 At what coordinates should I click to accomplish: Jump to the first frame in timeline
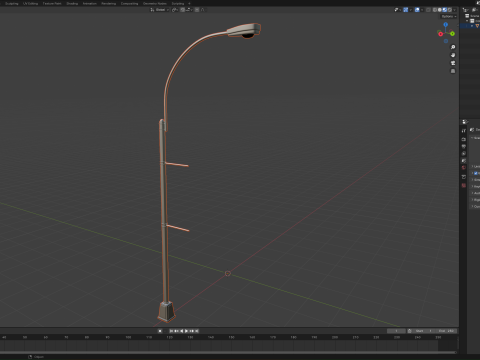[x=171, y=331]
